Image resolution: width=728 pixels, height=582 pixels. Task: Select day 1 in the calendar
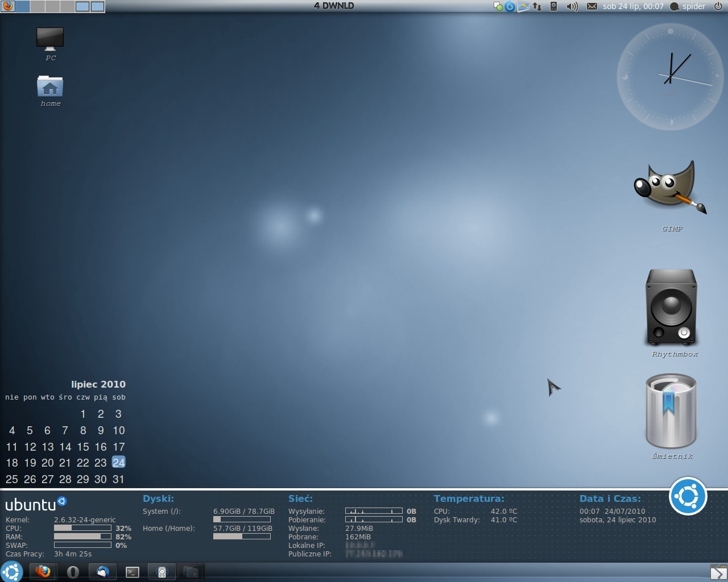click(83, 414)
